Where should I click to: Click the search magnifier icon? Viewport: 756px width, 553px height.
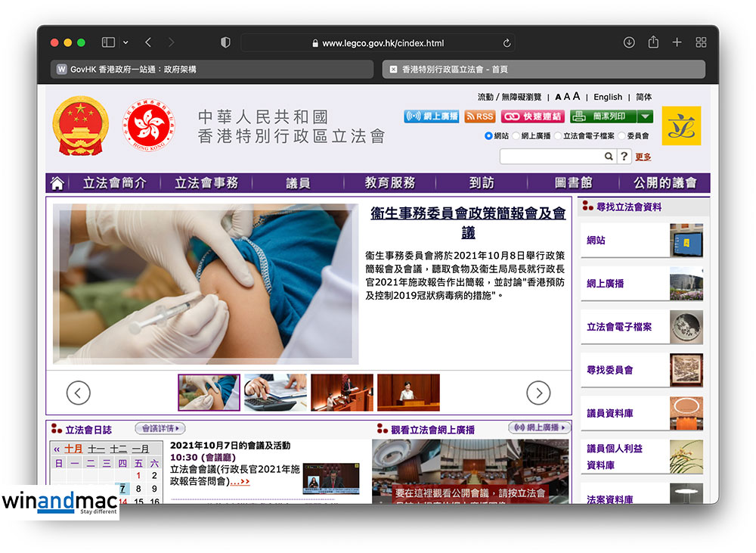[608, 157]
